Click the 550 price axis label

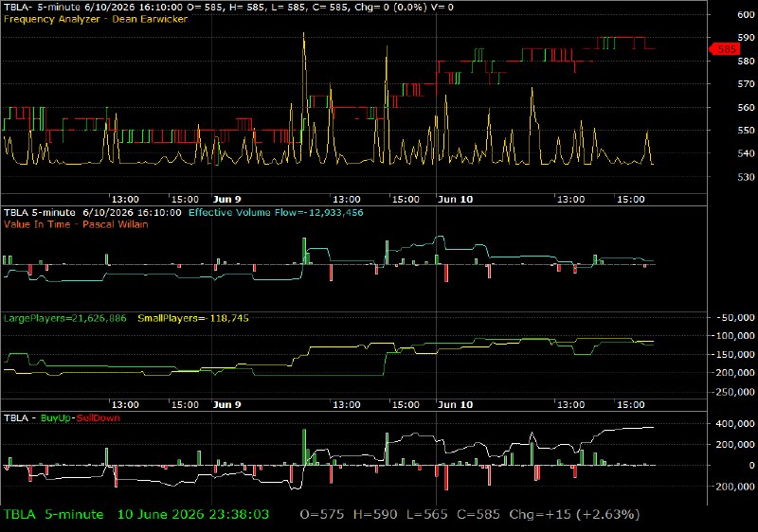tap(746, 131)
